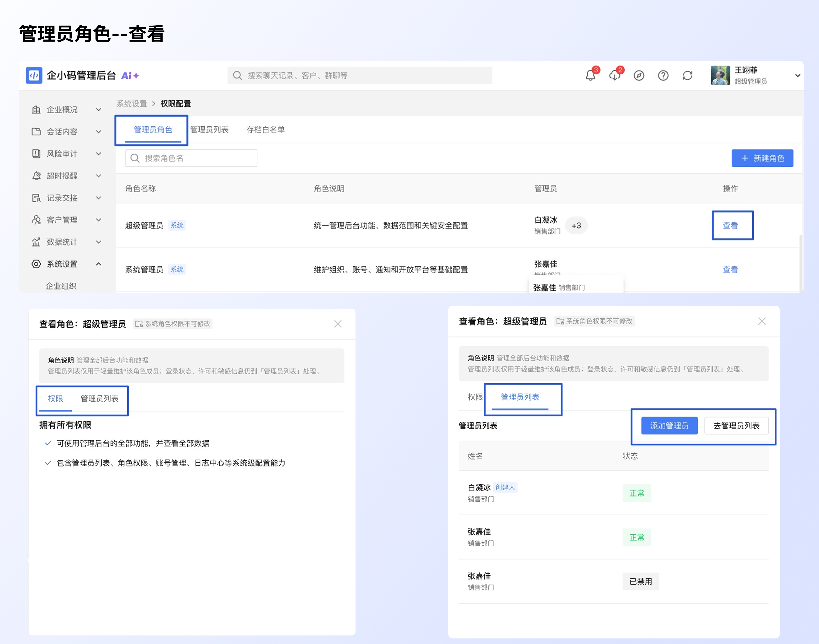Expand the 会话内容 menu chevron
The image size is (819, 644).
pos(98,132)
